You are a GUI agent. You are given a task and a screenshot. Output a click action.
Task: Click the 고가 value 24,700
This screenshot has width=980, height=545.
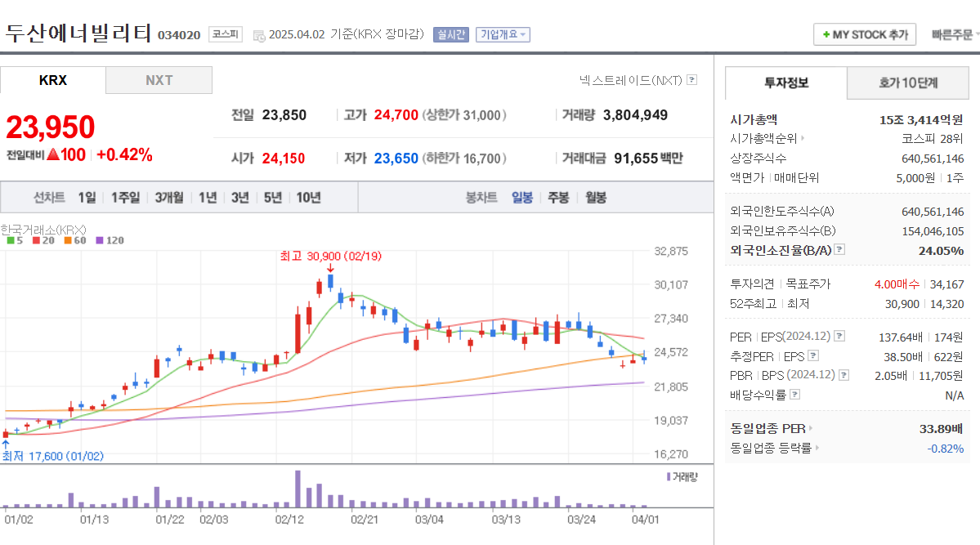click(396, 115)
